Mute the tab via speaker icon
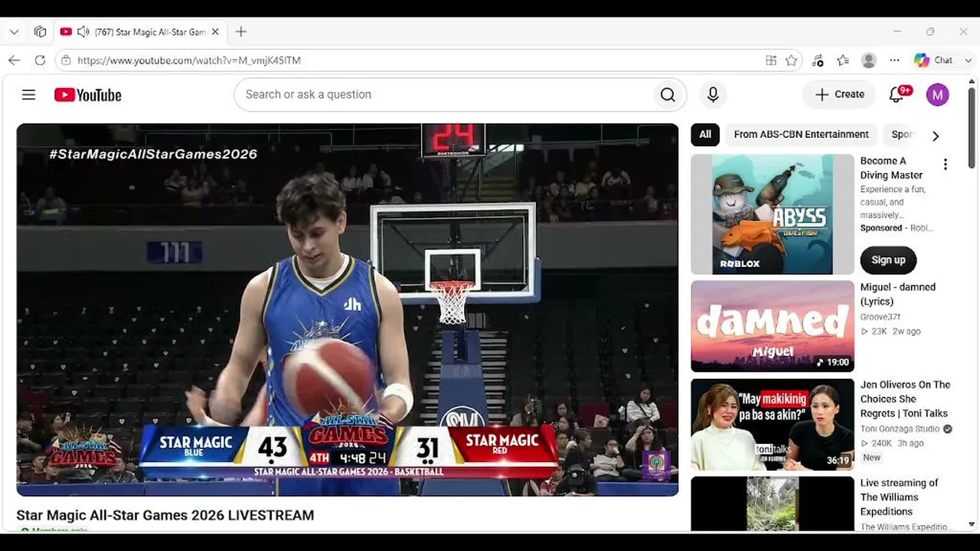980x551 pixels. [83, 32]
